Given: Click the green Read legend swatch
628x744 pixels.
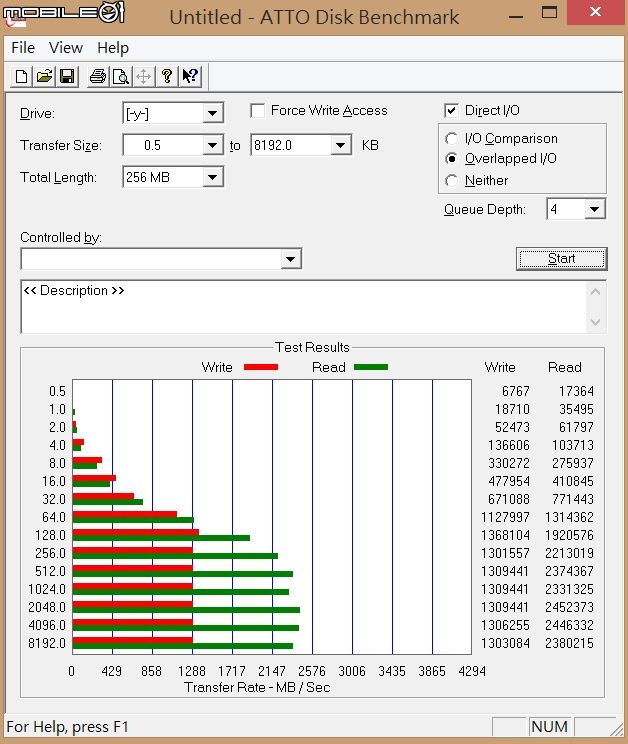Looking at the screenshot, I should click(371, 367).
